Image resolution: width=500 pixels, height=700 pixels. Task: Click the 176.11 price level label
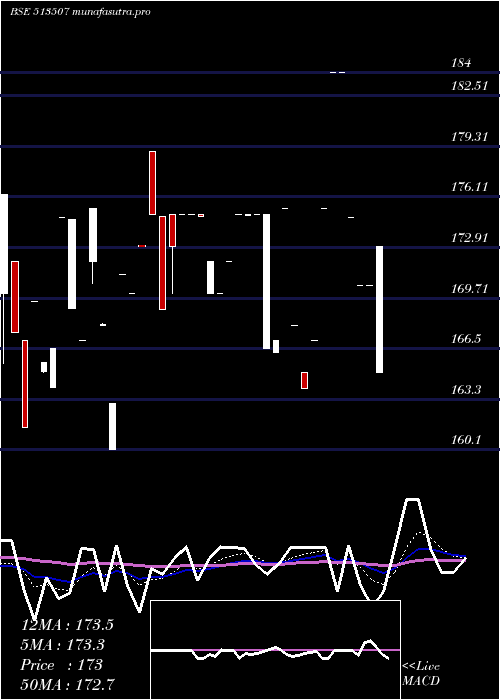coord(469,187)
